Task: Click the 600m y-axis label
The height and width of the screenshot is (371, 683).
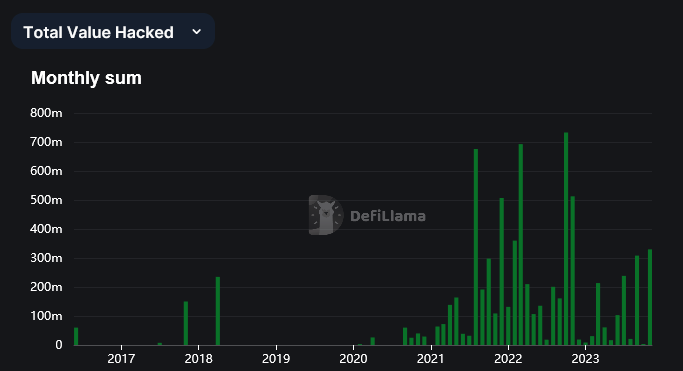Action: coord(46,171)
